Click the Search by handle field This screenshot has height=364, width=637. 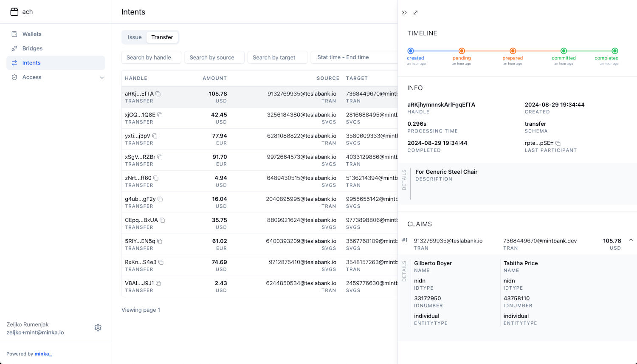[151, 57]
